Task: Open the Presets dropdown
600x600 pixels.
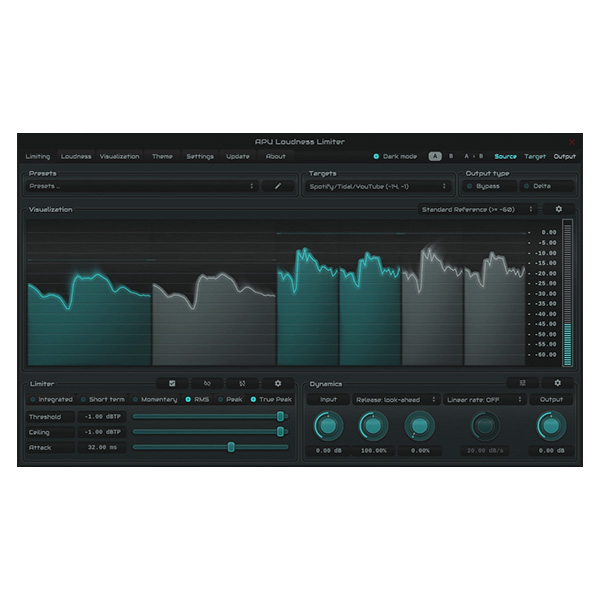Action: [x=142, y=186]
